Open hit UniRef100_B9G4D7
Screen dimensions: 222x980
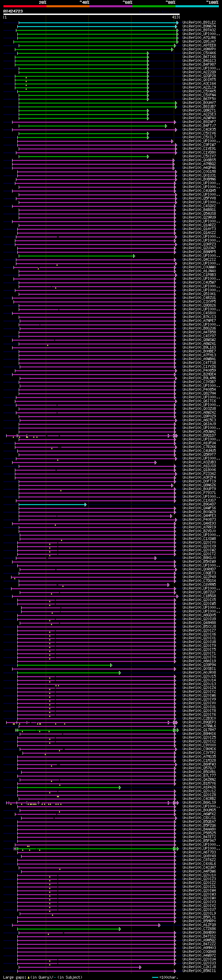point(199,504)
